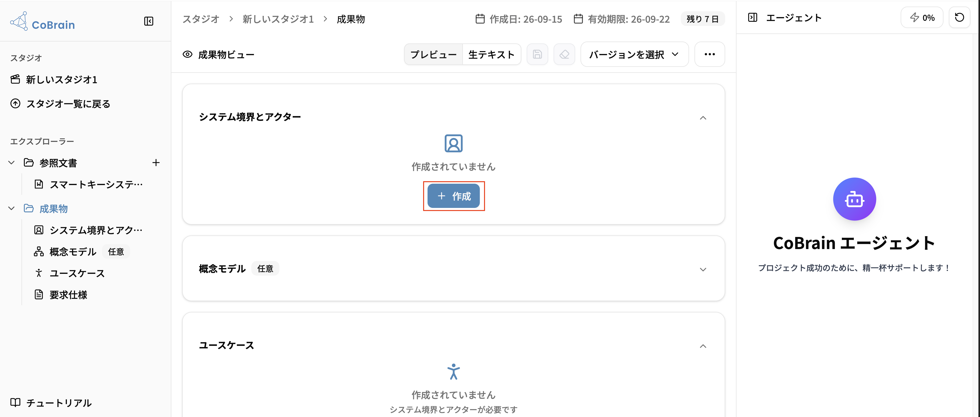Click the save floppy-disk icon
980x417 pixels.
point(537,54)
